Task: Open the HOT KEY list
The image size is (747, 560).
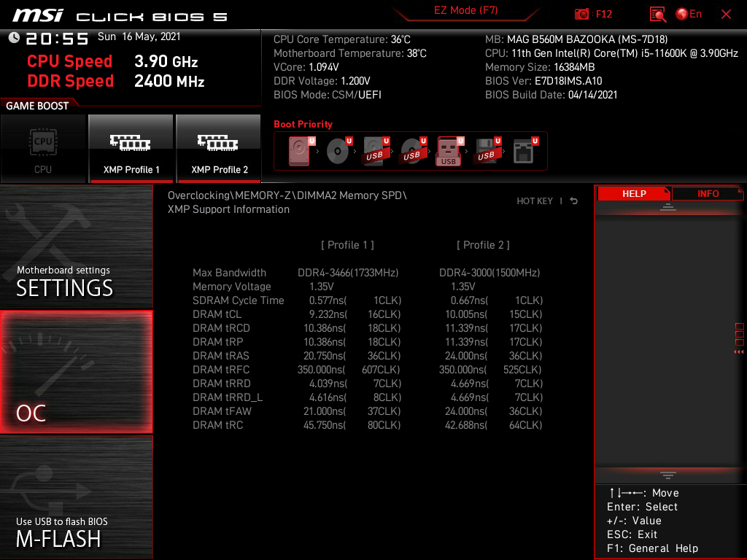Action: (535, 201)
